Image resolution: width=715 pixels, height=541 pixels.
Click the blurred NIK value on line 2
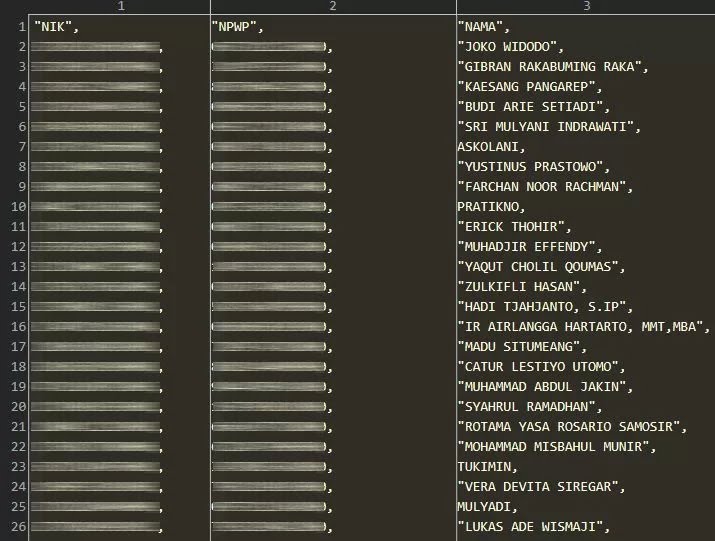coord(96,47)
